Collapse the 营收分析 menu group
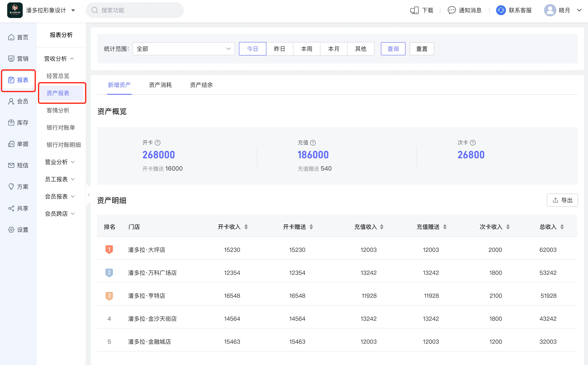Screen dimensions: 588x365 (x=59, y=59)
